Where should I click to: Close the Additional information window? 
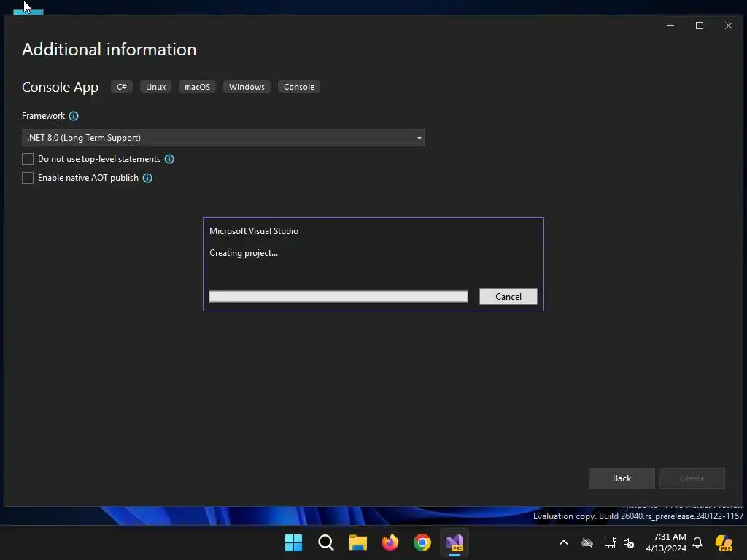point(729,26)
